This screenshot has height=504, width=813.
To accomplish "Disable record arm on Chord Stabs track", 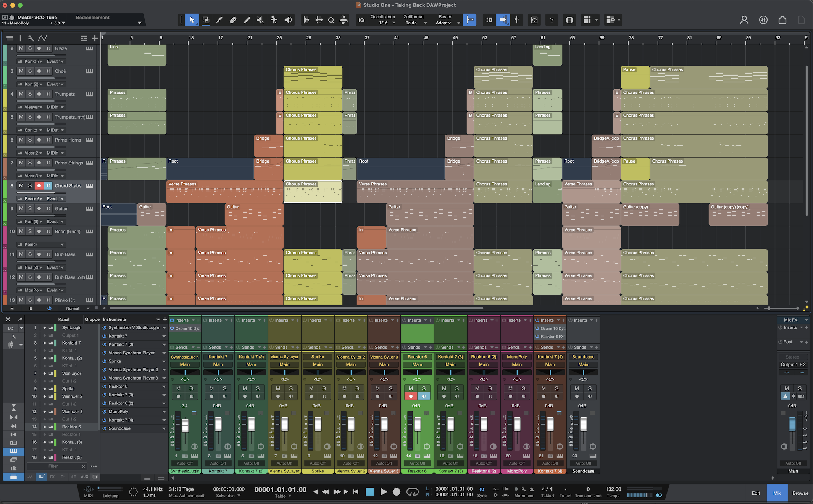I will click(x=39, y=186).
